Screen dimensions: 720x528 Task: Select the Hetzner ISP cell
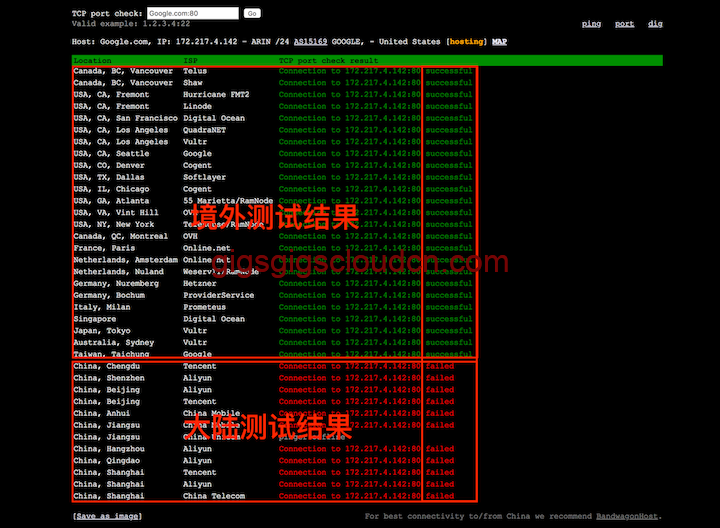coord(200,284)
